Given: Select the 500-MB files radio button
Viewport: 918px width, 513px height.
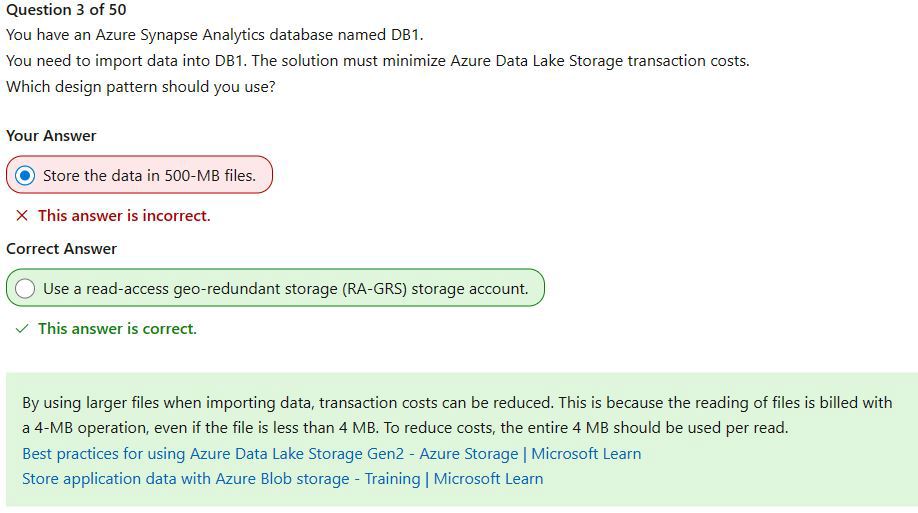Looking at the screenshot, I should point(25,175).
